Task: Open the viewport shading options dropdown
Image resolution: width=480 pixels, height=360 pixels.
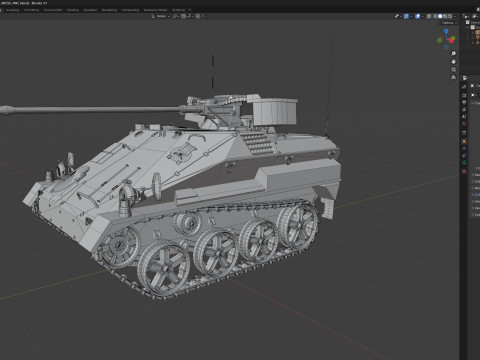Action: 455,16
